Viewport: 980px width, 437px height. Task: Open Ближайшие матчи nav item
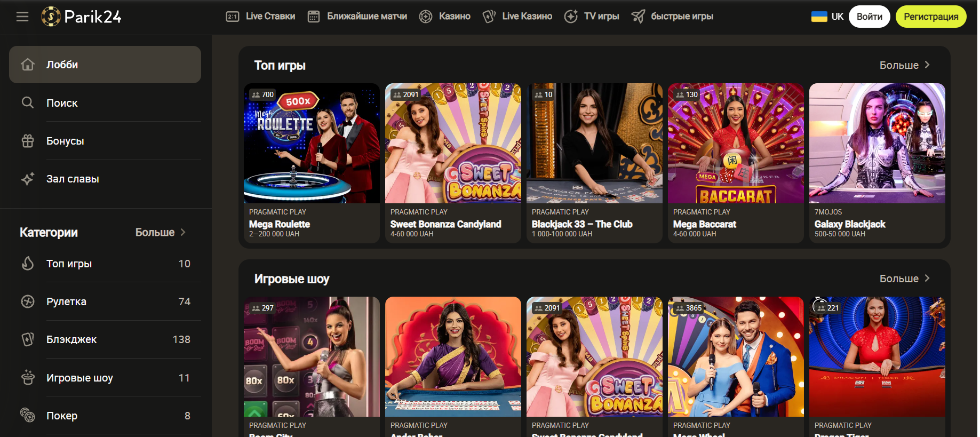pyautogui.click(x=357, y=17)
